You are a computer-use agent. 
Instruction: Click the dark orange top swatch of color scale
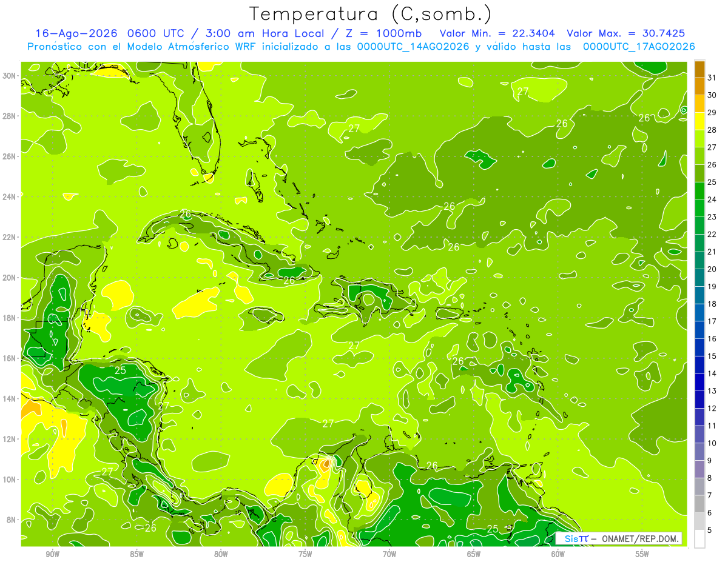pyautogui.click(x=699, y=70)
